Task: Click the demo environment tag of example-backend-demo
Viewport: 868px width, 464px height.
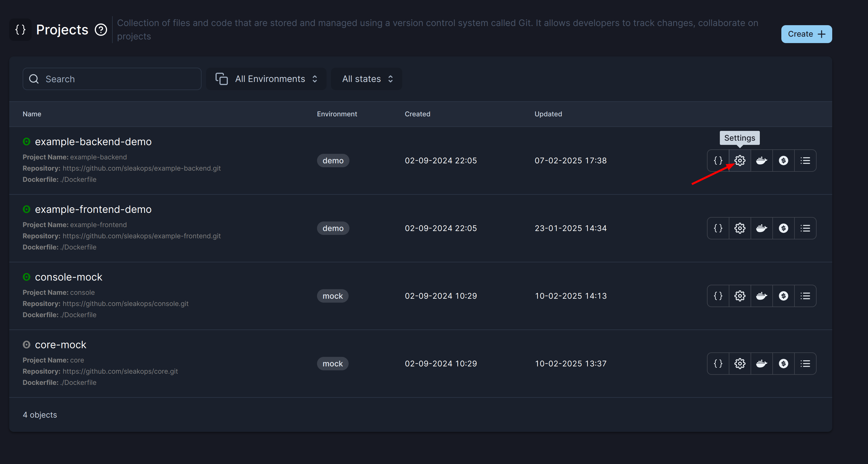Action: 333,161
